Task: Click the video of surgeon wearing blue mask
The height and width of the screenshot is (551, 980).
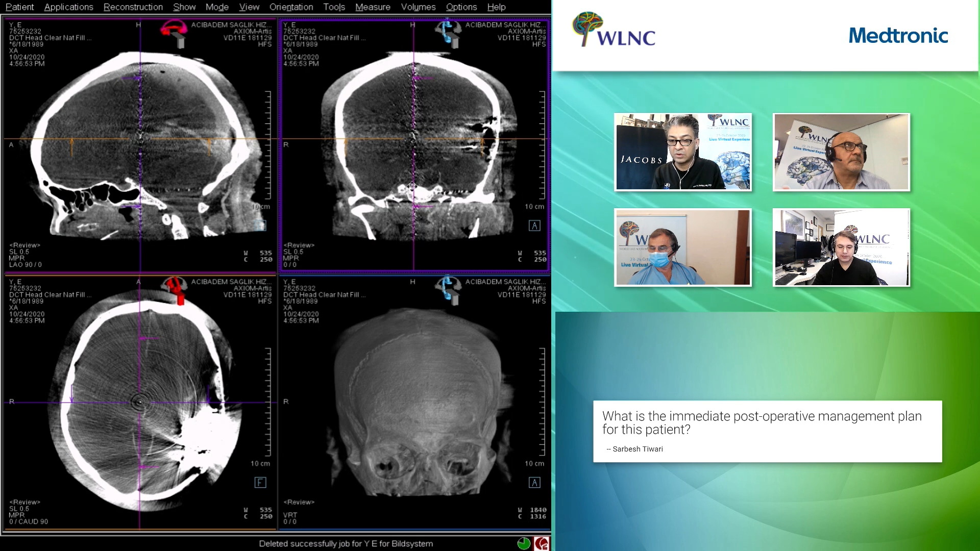Action: 683,247
